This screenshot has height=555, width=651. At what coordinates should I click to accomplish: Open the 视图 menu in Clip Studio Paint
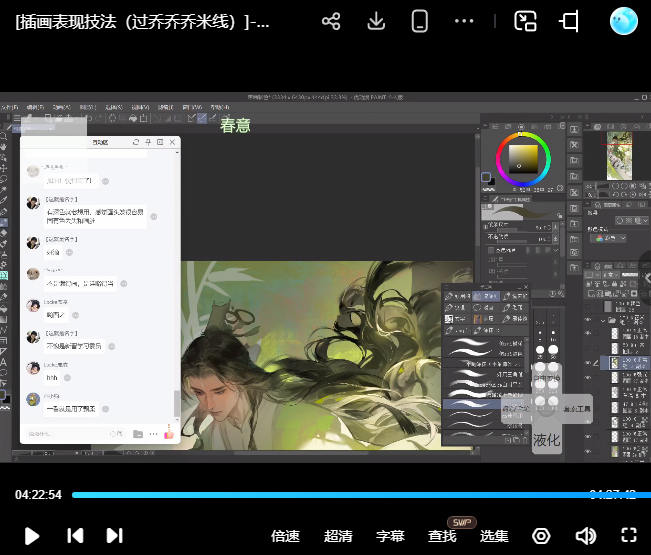tap(140, 107)
